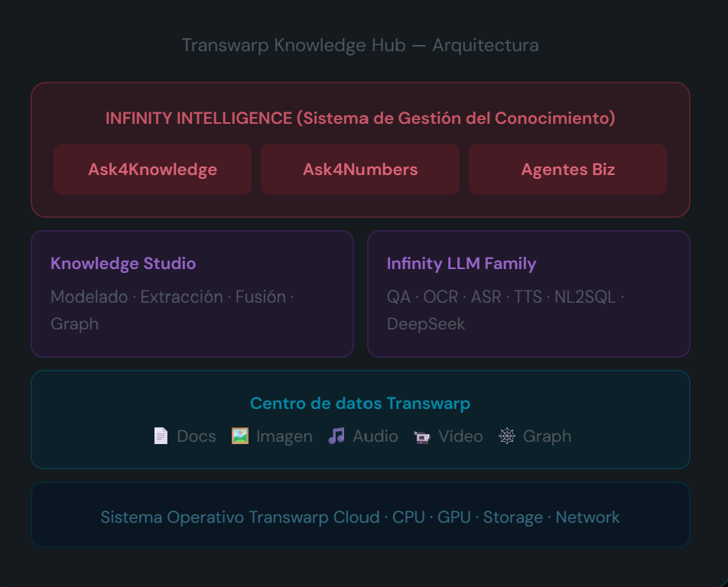Click the Docs text label
The height and width of the screenshot is (587, 728).
pos(197,436)
